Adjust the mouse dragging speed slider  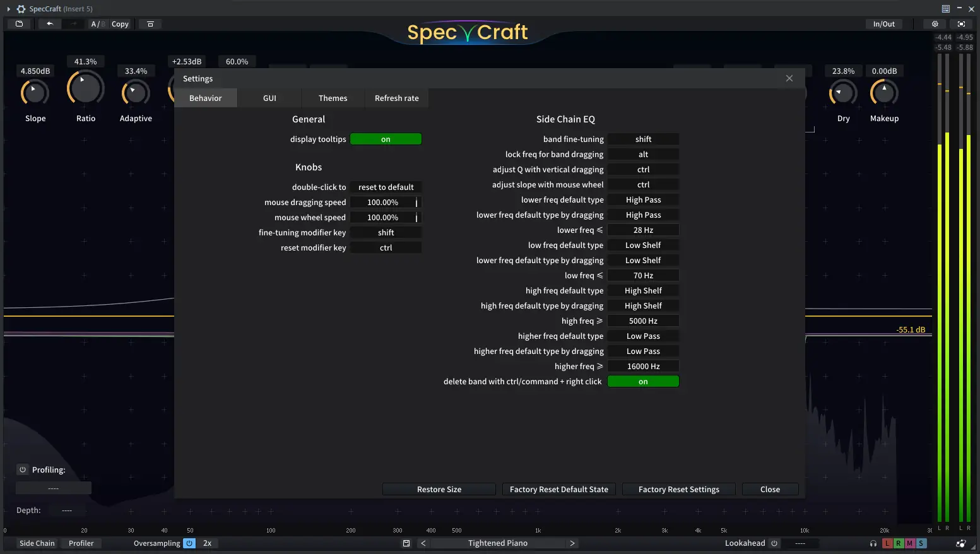[x=386, y=202]
